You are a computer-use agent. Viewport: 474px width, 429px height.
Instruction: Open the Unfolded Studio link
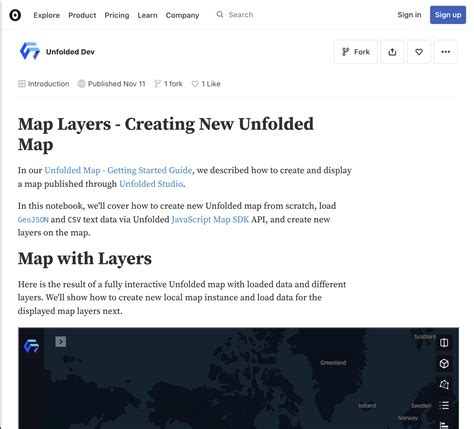[x=151, y=184]
